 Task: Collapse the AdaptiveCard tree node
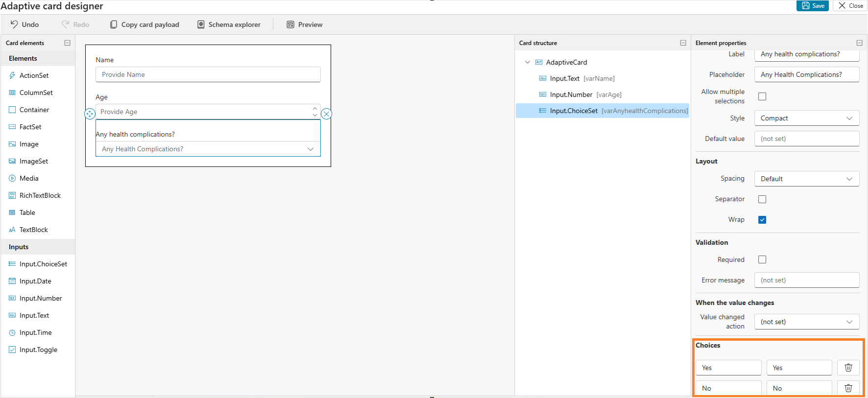(528, 62)
